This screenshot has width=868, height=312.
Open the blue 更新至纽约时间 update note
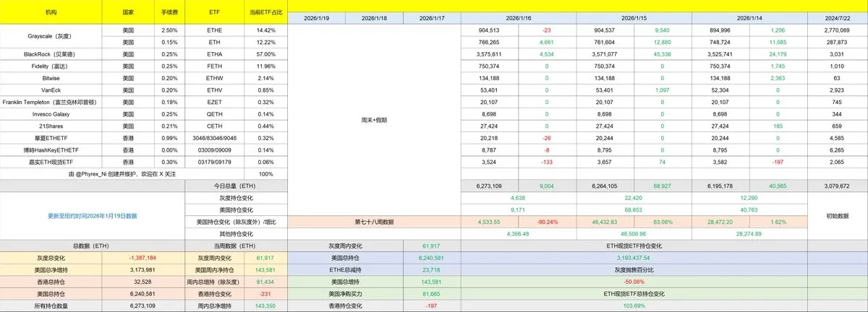[x=92, y=215]
